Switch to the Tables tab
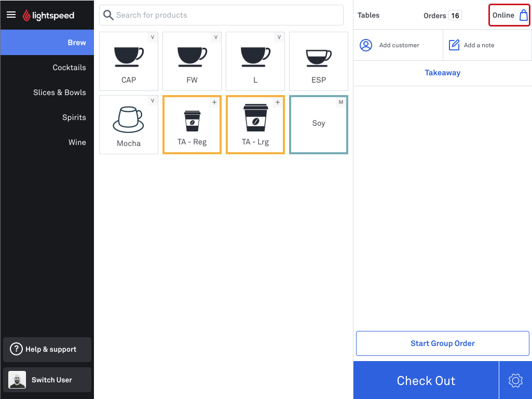Viewport: 532px width, 399px height. [369, 15]
